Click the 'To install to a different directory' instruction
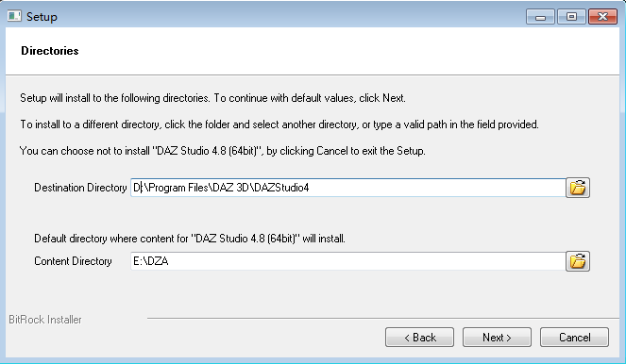Viewport: 626px width, 364px height. (279, 124)
